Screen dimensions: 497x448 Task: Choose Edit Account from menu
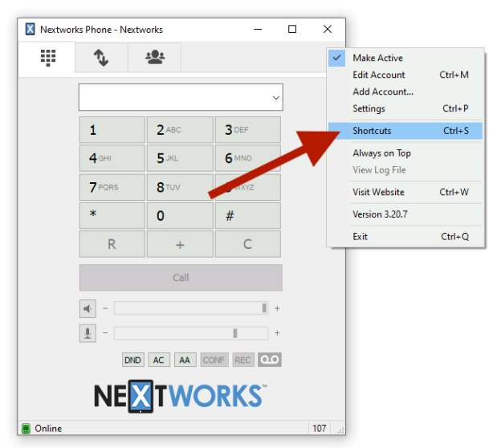click(405, 75)
